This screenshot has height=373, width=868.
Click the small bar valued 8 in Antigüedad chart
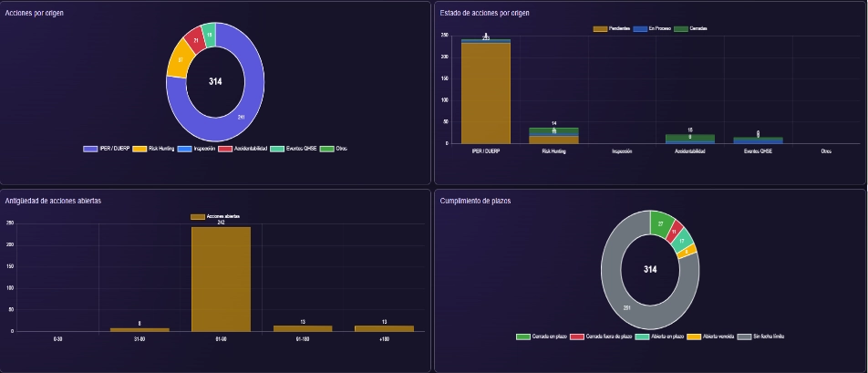pyautogui.click(x=139, y=330)
